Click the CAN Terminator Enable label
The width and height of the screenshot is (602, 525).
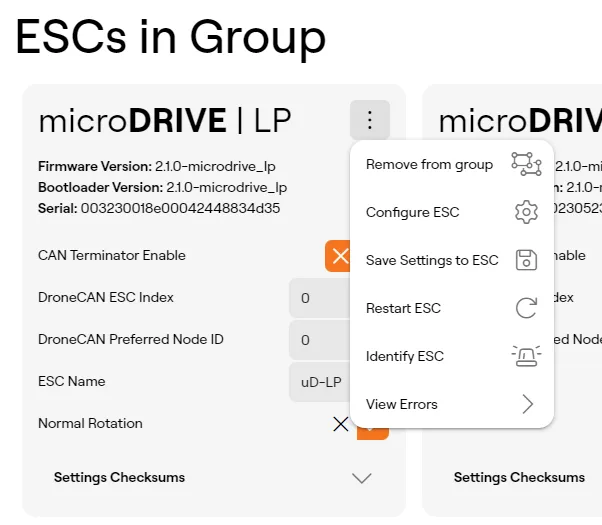(112, 255)
